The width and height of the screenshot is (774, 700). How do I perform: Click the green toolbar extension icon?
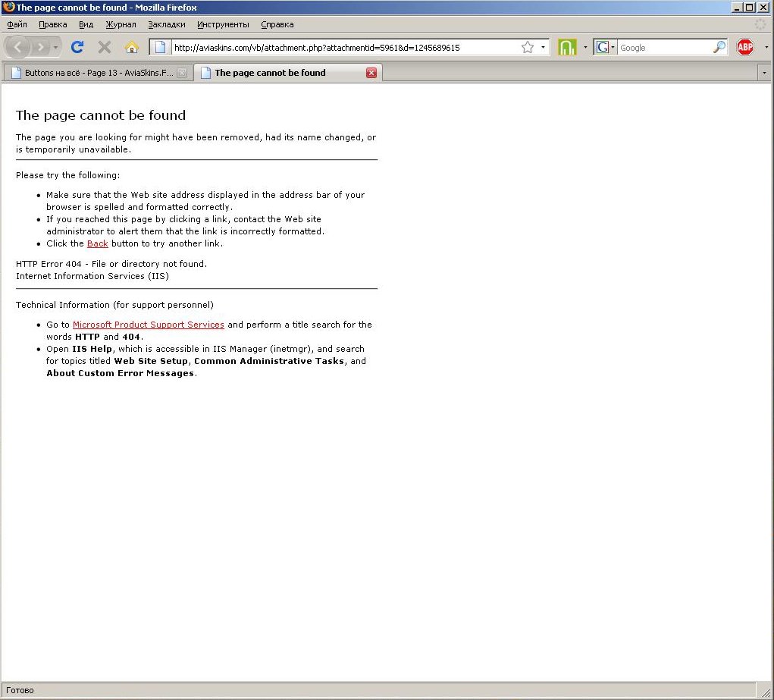[567, 48]
